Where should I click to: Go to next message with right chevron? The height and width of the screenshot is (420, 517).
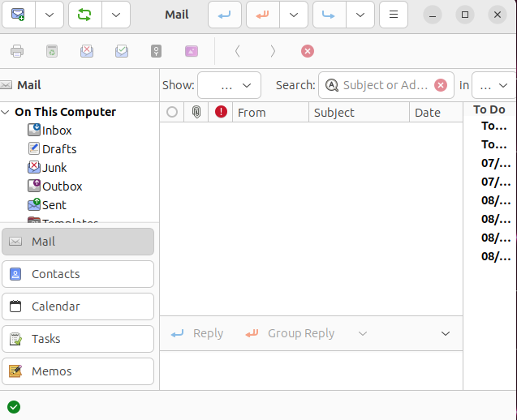coord(273,51)
